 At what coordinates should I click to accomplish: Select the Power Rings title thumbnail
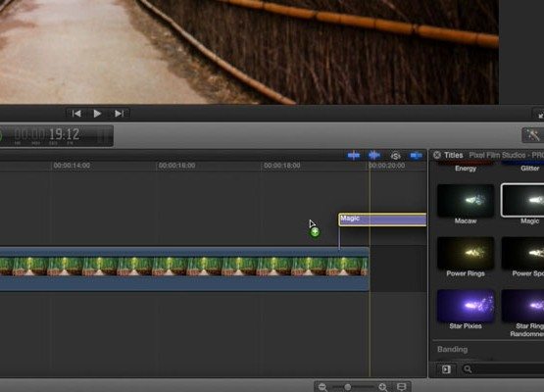466,253
